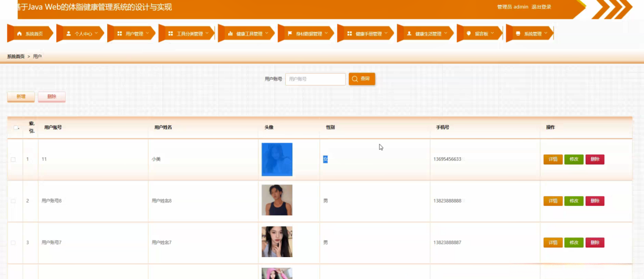Screen dimensions: 644x279
Task: Open 详情 for 用户账号8
Action: (553, 201)
